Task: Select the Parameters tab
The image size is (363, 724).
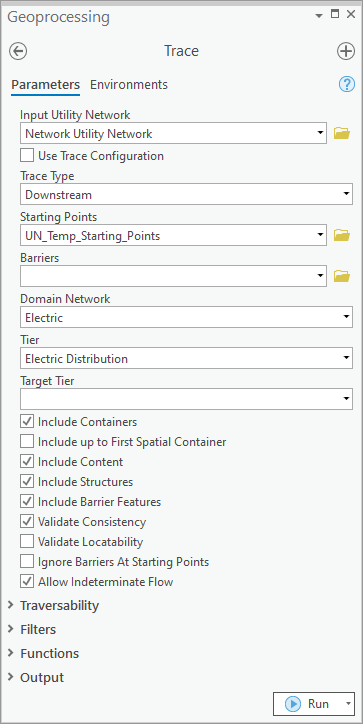Action: pyautogui.click(x=45, y=84)
